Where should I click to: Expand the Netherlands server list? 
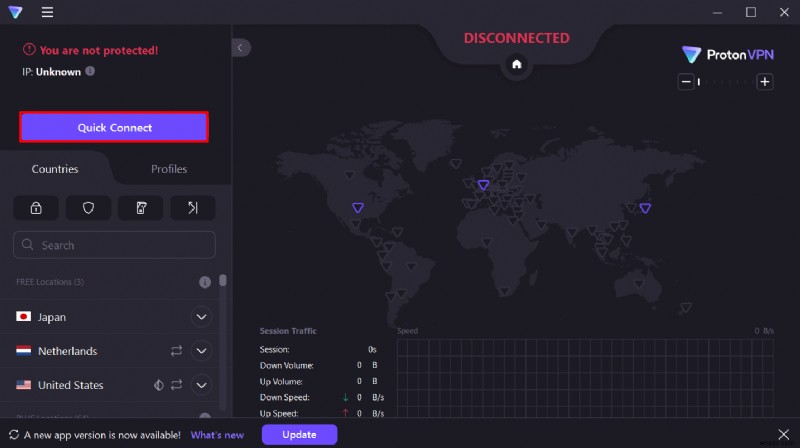[202, 351]
